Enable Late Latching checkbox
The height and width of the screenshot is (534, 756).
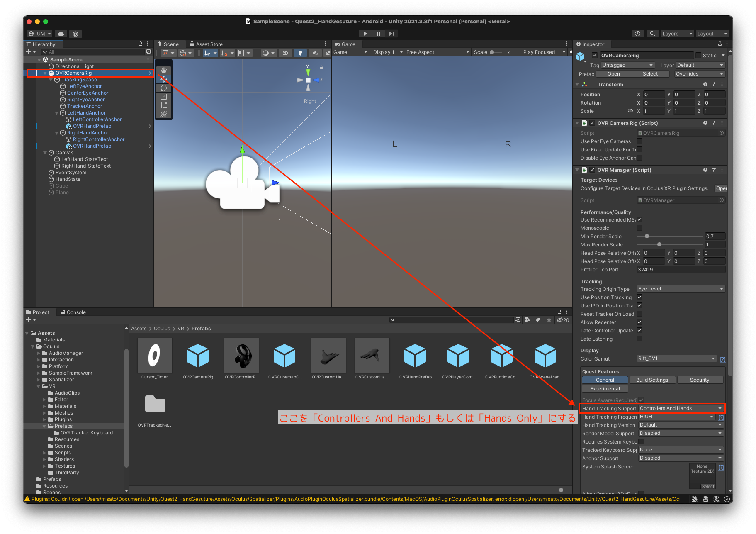tap(639, 339)
